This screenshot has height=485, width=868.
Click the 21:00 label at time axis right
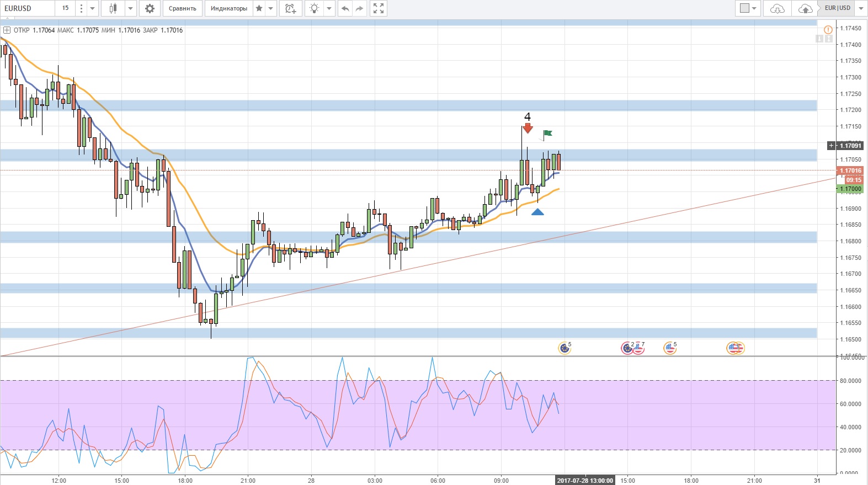[x=754, y=481]
